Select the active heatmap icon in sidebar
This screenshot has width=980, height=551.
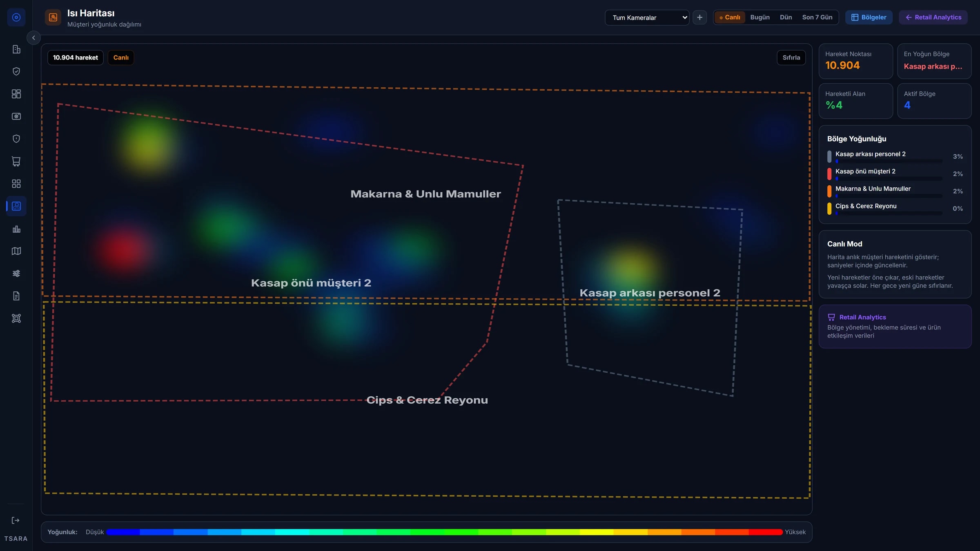click(x=16, y=206)
